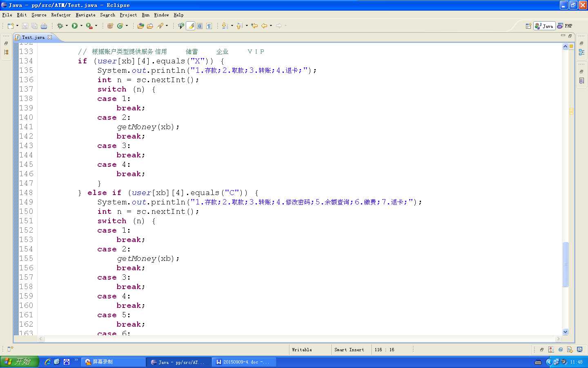Image resolution: width=588 pixels, height=368 pixels.
Task: Open the Refactor menu
Action: click(x=61, y=15)
